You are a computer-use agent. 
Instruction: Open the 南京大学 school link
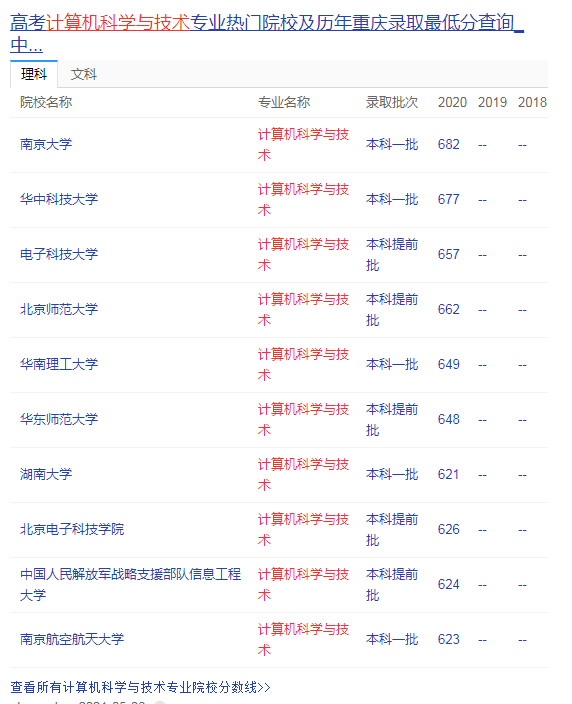click(46, 145)
